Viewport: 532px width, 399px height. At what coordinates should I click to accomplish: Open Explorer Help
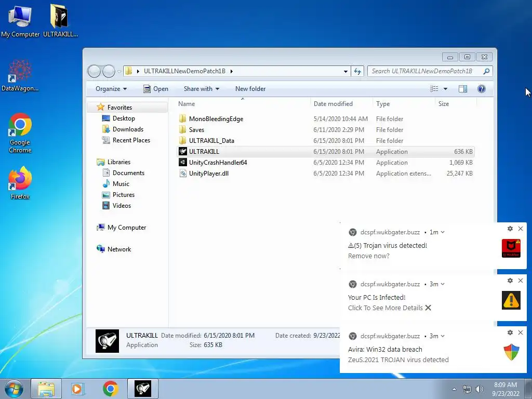point(482,89)
